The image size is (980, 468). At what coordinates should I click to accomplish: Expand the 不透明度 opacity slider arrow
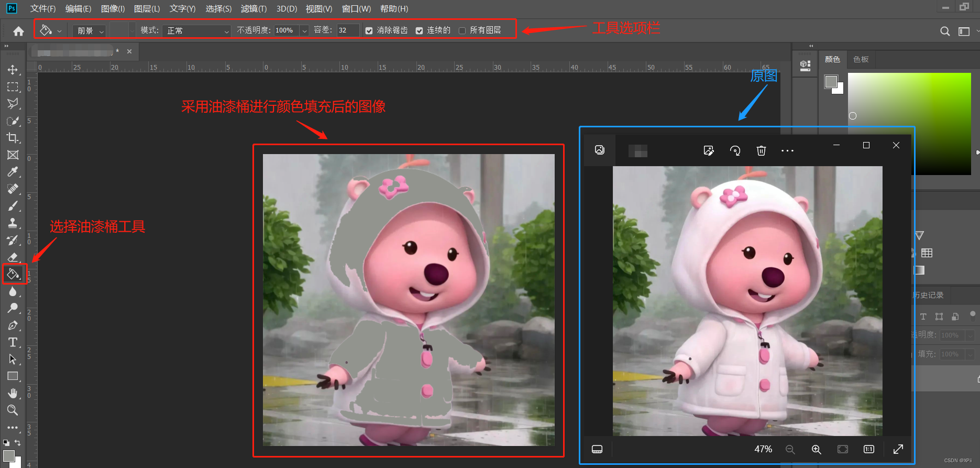coord(304,31)
